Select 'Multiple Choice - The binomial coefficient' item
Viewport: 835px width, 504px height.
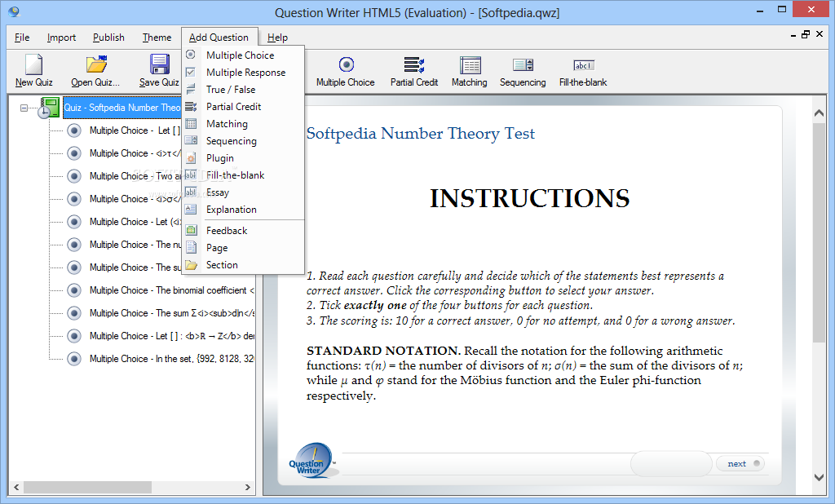click(171, 290)
